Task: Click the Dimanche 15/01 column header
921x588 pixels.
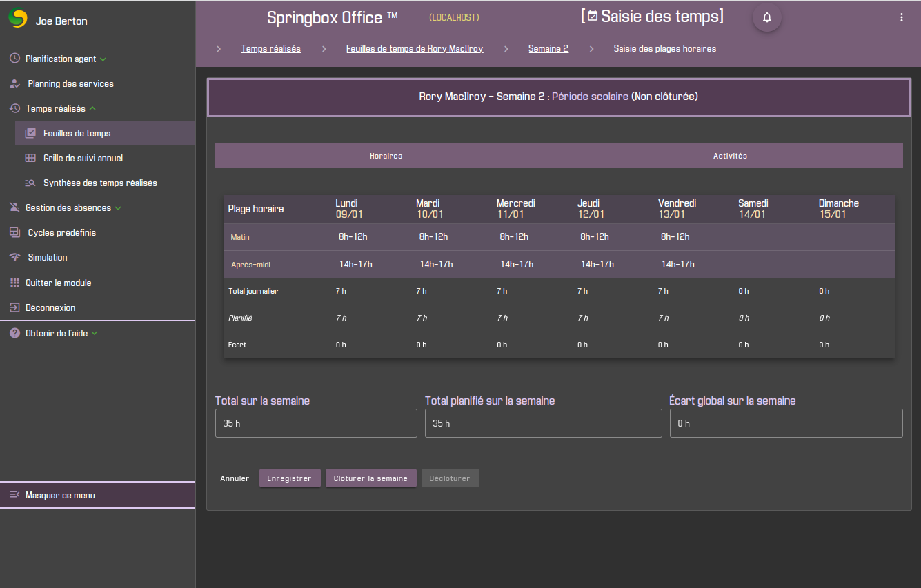Action: pyautogui.click(x=839, y=209)
